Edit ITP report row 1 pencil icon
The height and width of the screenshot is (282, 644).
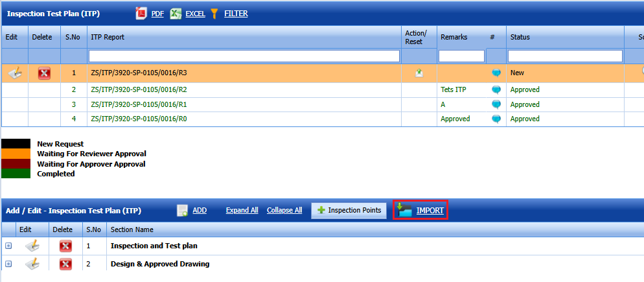tap(15, 73)
